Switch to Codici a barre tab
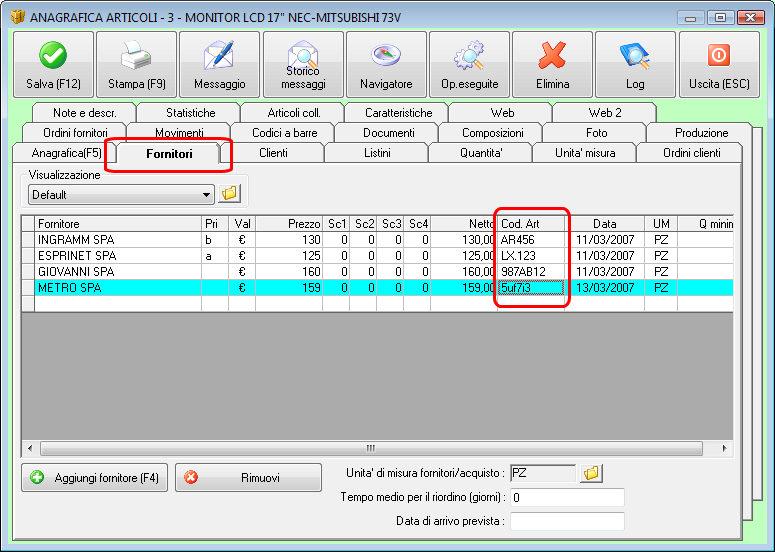The width and height of the screenshot is (775, 552). coord(285,133)
